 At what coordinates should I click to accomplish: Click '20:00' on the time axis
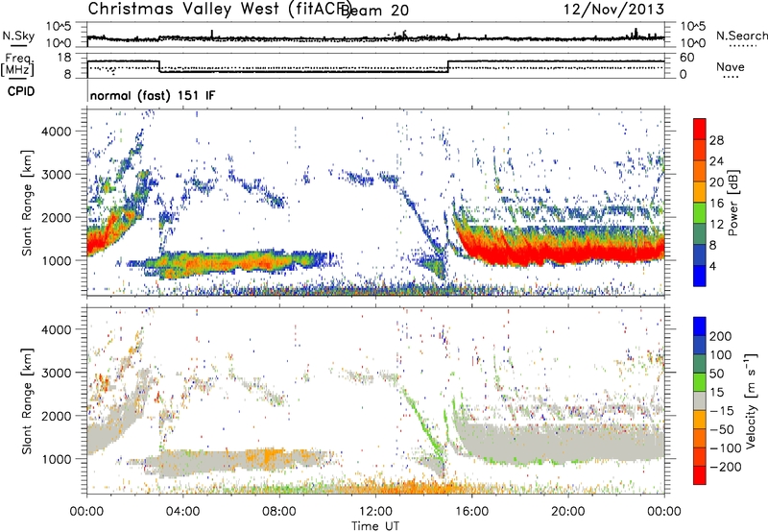click(x=568, y=512)
